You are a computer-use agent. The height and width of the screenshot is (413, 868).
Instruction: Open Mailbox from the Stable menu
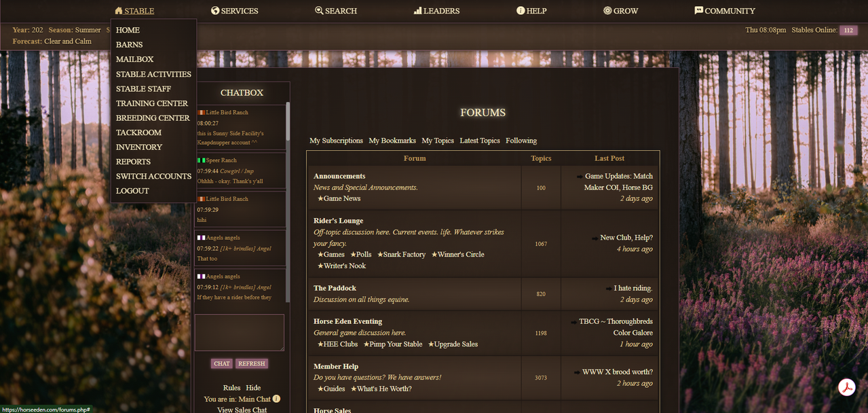pos(134,59)
